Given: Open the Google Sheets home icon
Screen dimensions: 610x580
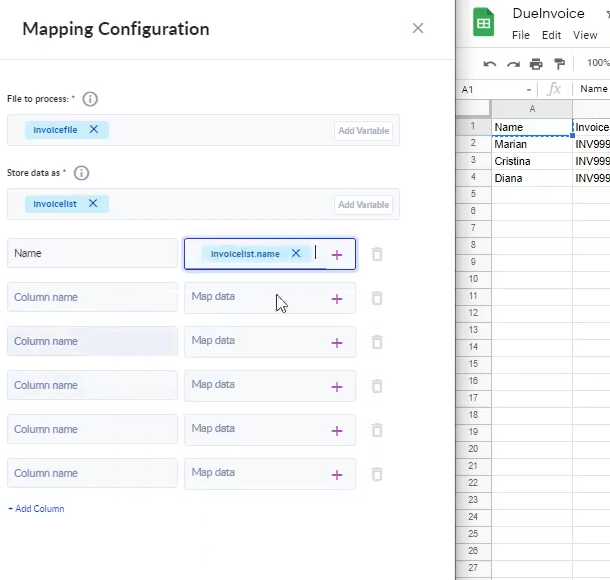Looking at the screenshot, I should (x=483, y=22).
